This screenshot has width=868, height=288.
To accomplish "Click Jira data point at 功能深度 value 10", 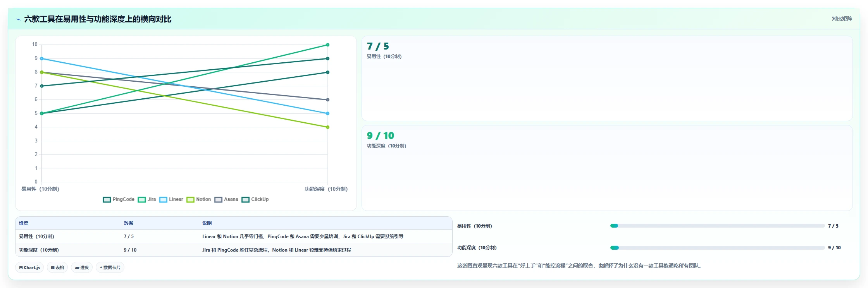I will (x=327, y=45).
